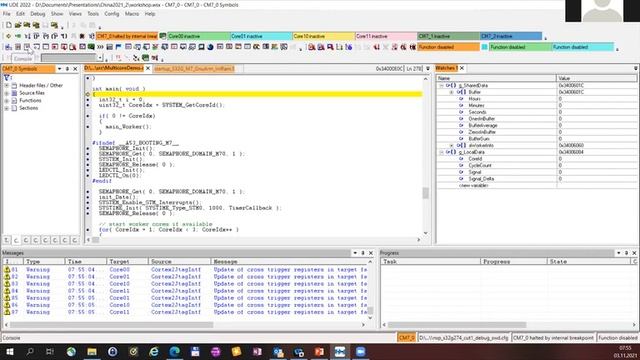Image resolution: width=640 pixels, height=360 pixels.
Task: Toggle breakpoint at if( 0 != CoreIdx) line
Action: click(88, 116)
